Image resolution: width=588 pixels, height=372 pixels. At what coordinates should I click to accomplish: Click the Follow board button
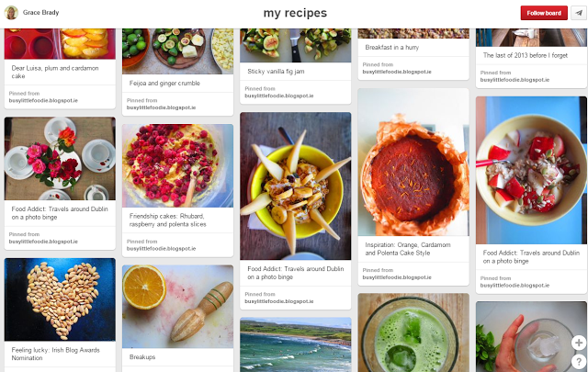(544, 13)
